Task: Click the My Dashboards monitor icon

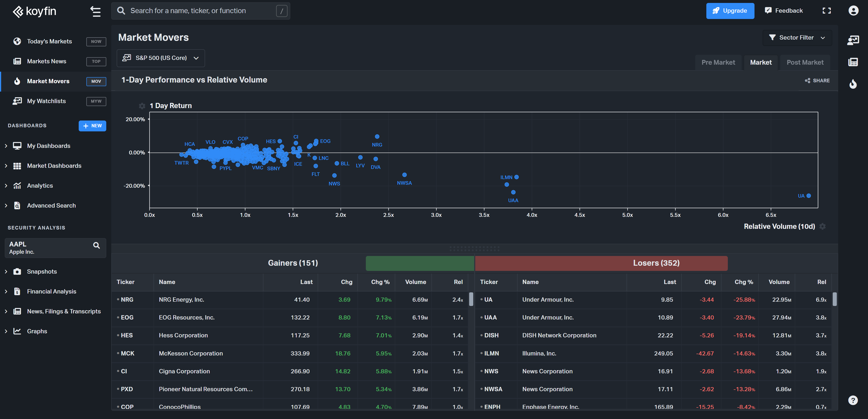Action: point(17,146)
